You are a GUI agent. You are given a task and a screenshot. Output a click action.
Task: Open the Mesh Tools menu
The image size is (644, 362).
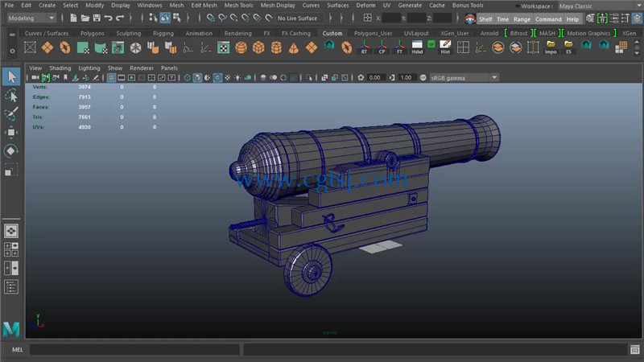[238, 6]
